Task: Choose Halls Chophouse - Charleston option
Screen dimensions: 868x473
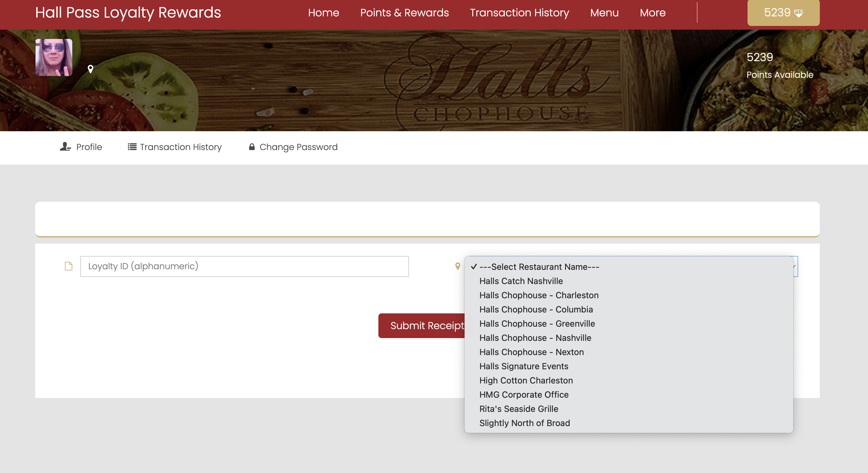Action: pos(538,295)
